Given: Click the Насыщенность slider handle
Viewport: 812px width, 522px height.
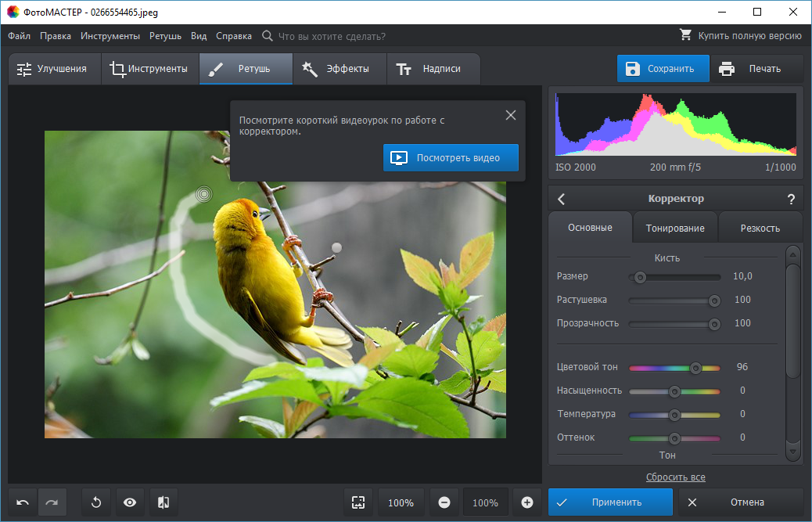Looking at the screenshot, I should click(674, 391).
